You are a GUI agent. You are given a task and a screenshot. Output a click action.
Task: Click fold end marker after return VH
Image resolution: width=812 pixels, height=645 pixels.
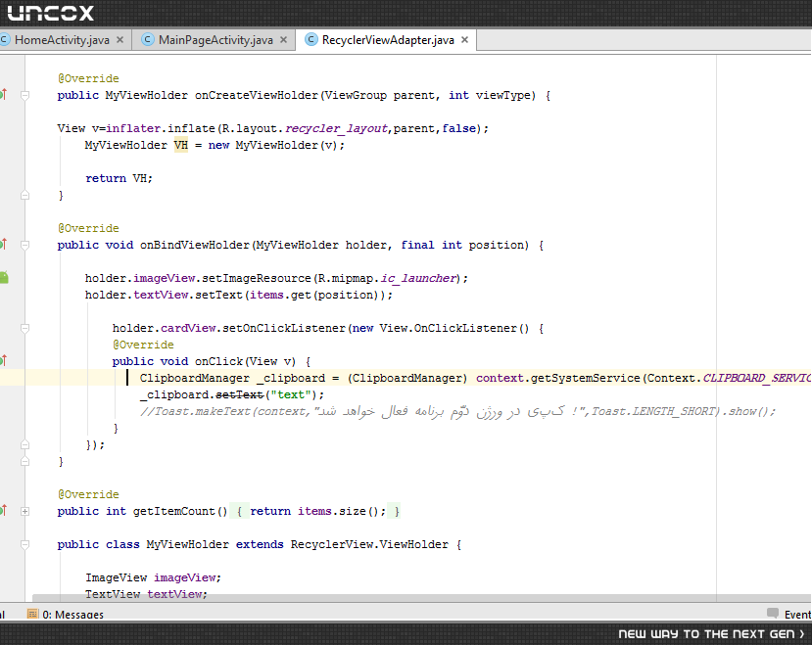point(24,195)
